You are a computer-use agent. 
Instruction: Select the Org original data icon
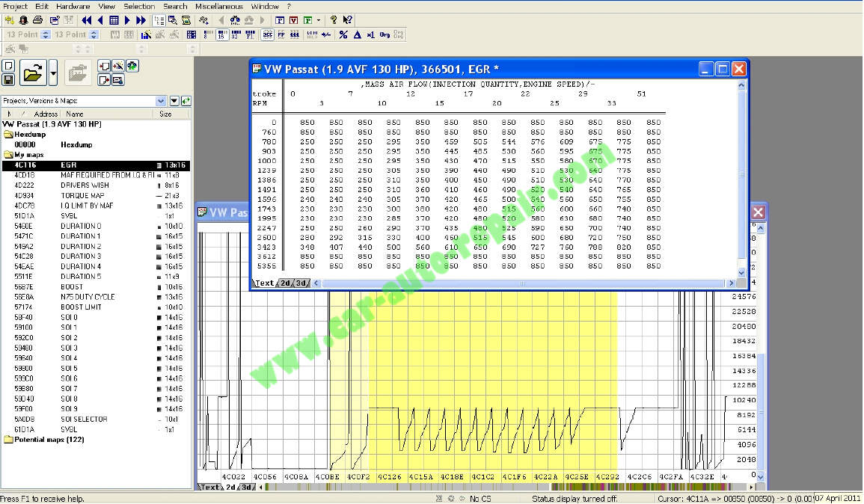(x=385, y=34)
